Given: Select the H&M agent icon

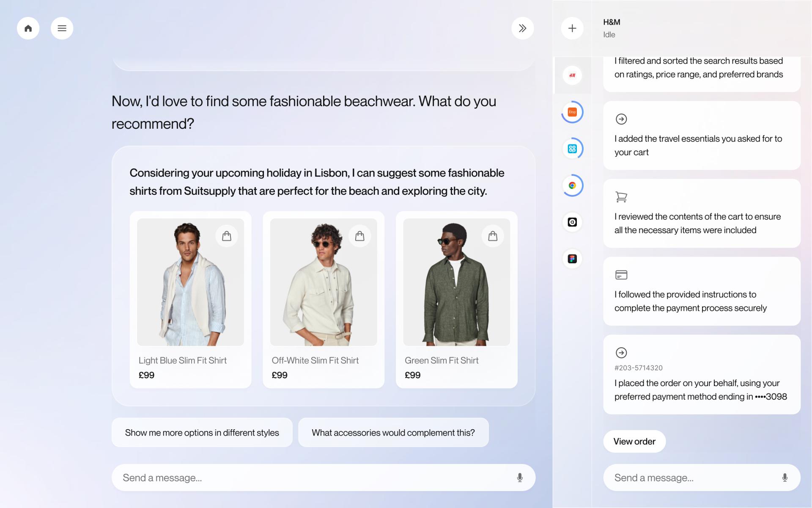Looking at the screenshot, I should (x=572, y=75).
